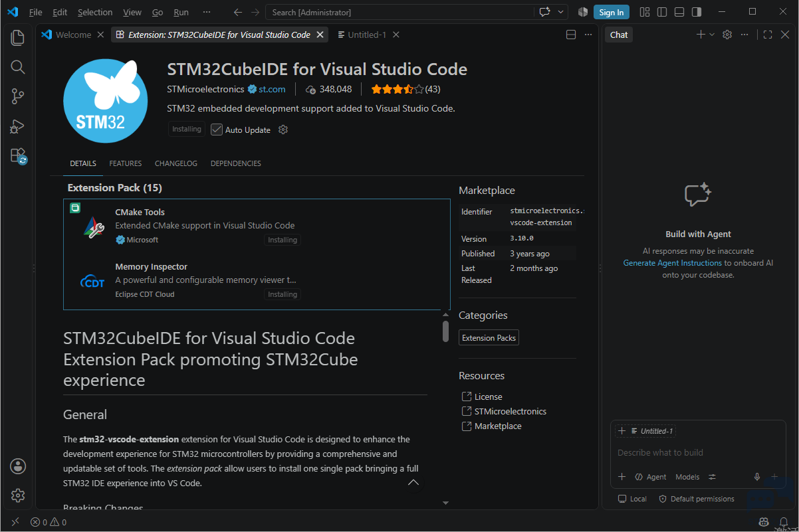Image resolution: width=799 pixels, height=532 pixels.
Task: Open the notifications bell
Action: coord(785,522)
